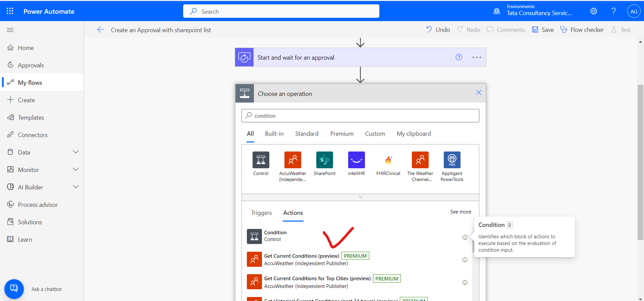Click info icon for Get Current Conditions
644x301 pixels.
(x=465, y=260)
